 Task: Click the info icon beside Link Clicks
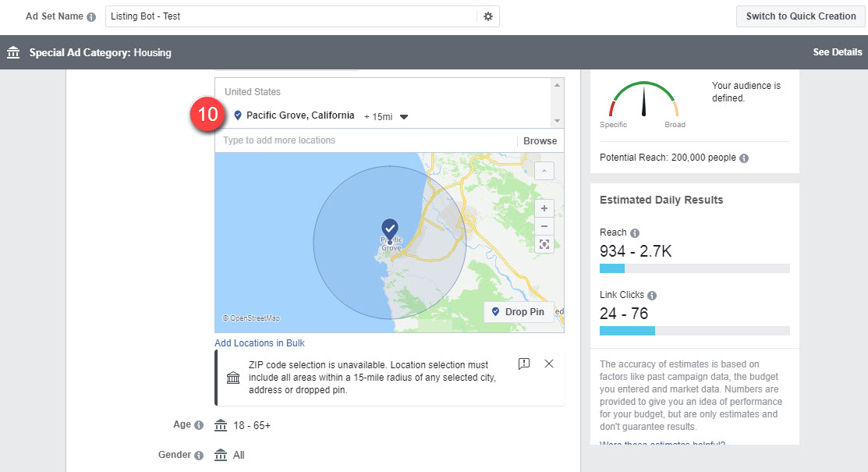coord(652,296)
